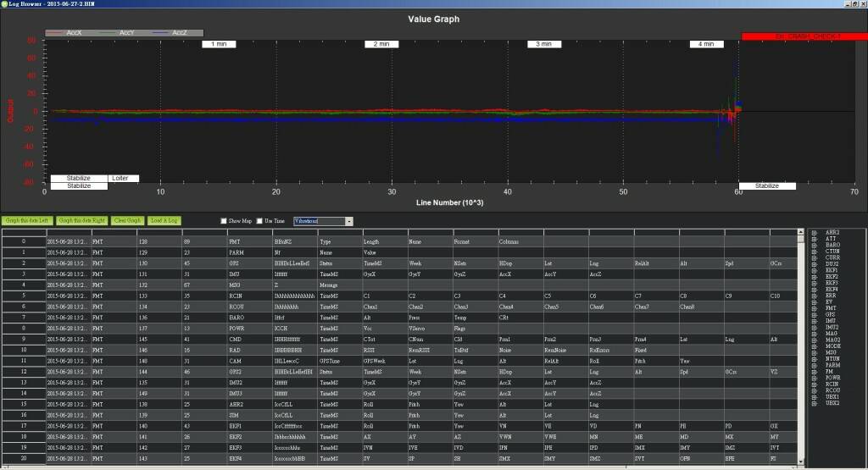Select the UBX2 item in the tree
The height and width of the screenshot is (470, 868).
[832, 403]
